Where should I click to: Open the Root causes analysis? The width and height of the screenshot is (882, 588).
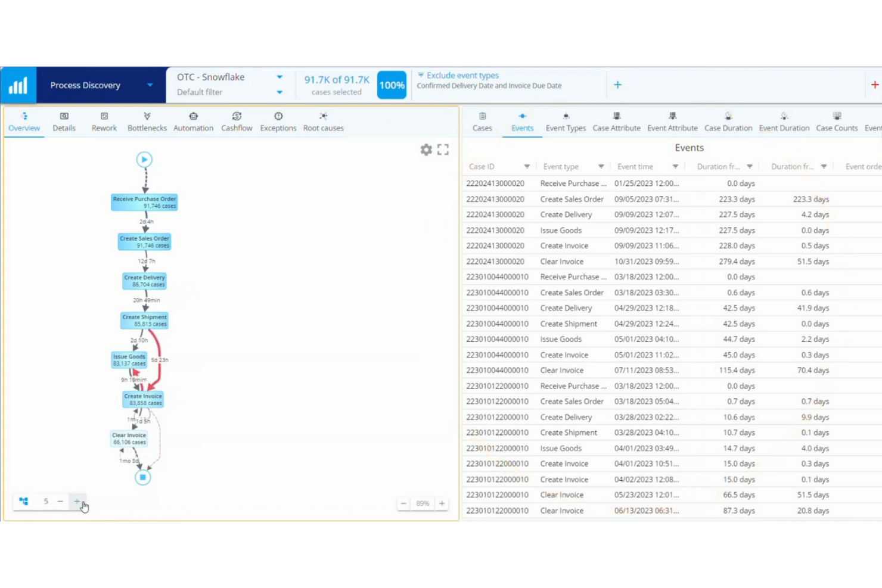coord(323,122)
